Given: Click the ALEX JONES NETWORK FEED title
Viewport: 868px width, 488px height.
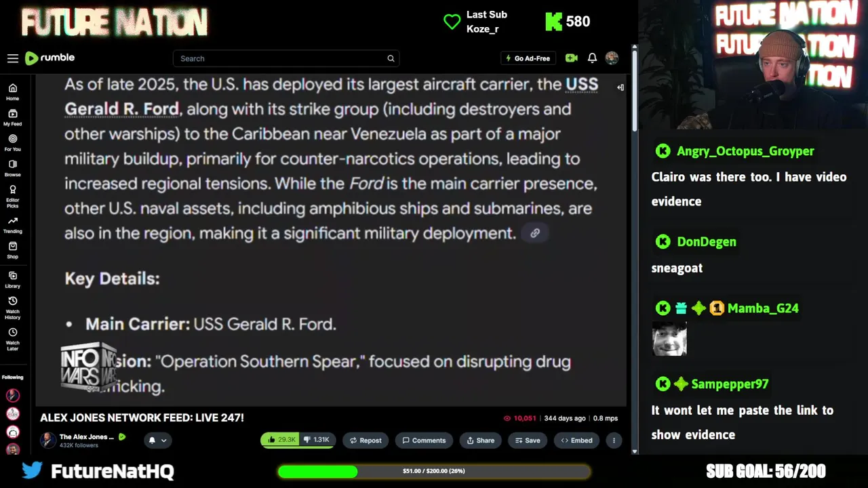Looking at the screenshot, I should point(142,418).
